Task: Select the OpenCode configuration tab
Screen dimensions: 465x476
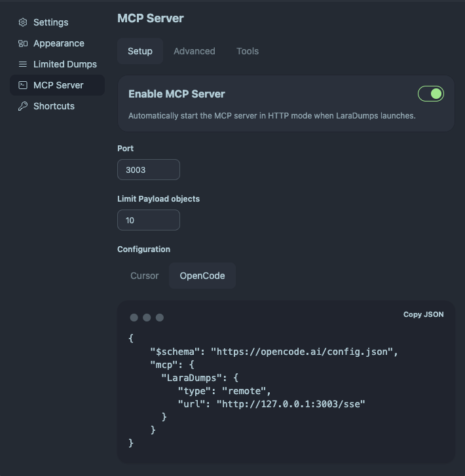Action: pos(202,276)
